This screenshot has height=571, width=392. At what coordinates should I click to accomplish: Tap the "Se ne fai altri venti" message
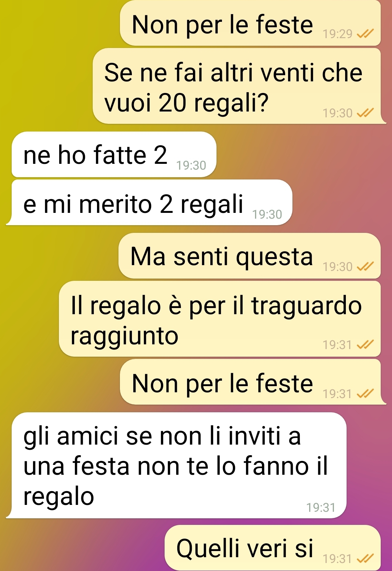(x=239, y=86)
